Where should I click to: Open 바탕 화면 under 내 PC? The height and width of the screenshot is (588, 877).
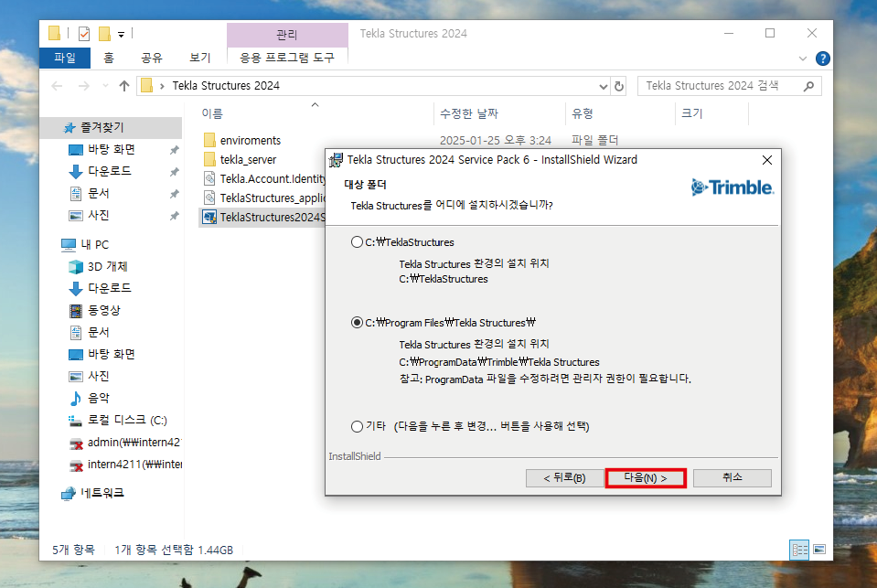(112, 355)
